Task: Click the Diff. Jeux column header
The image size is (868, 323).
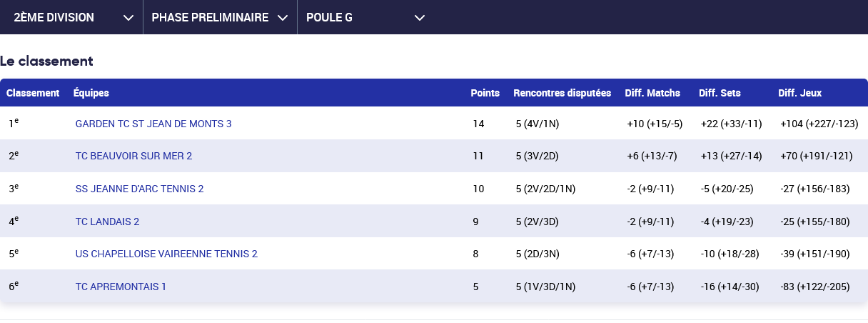Action: pyautogui.click(x=799, y=93)
